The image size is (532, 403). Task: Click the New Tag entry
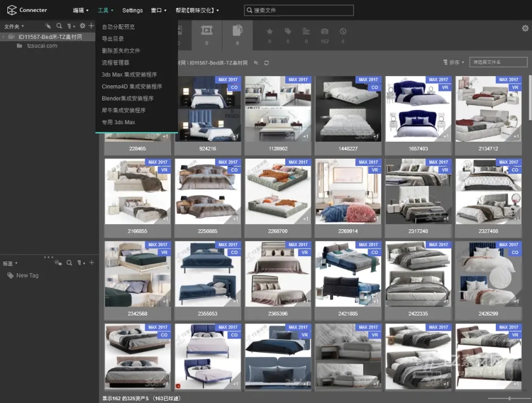[x=26, y=275]
